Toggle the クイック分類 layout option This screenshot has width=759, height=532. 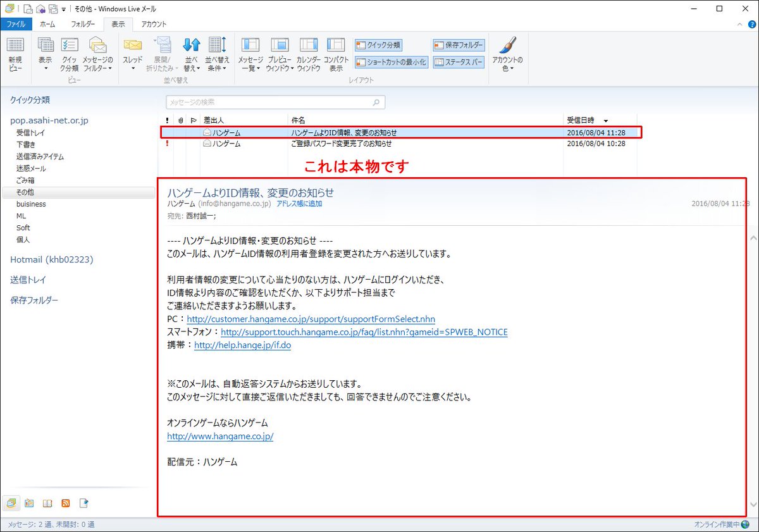pyautogui.click(x=378, y=46)
